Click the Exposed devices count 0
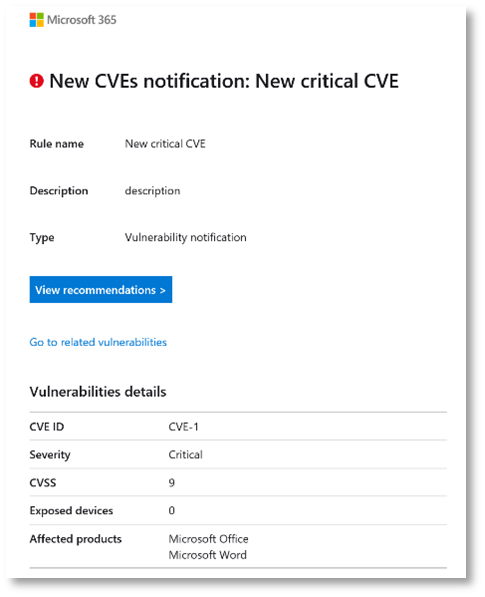The image size is (485, 597). coord(172,511)
